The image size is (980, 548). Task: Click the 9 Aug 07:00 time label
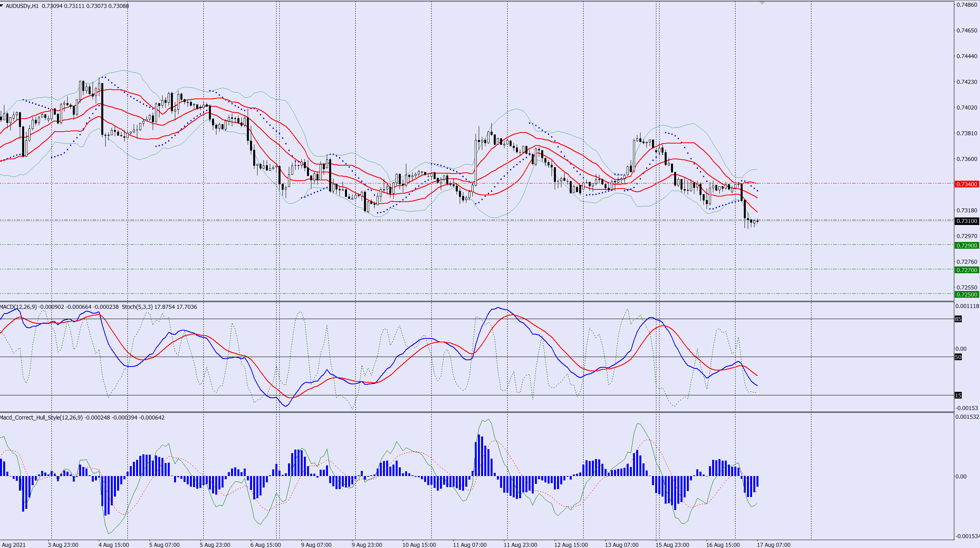(316, 545)
